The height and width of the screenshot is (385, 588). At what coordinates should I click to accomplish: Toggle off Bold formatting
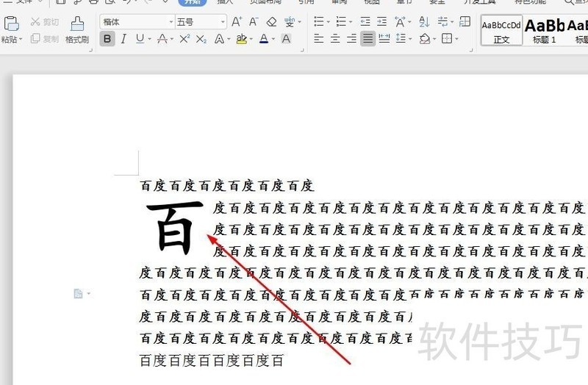(107, 39)
